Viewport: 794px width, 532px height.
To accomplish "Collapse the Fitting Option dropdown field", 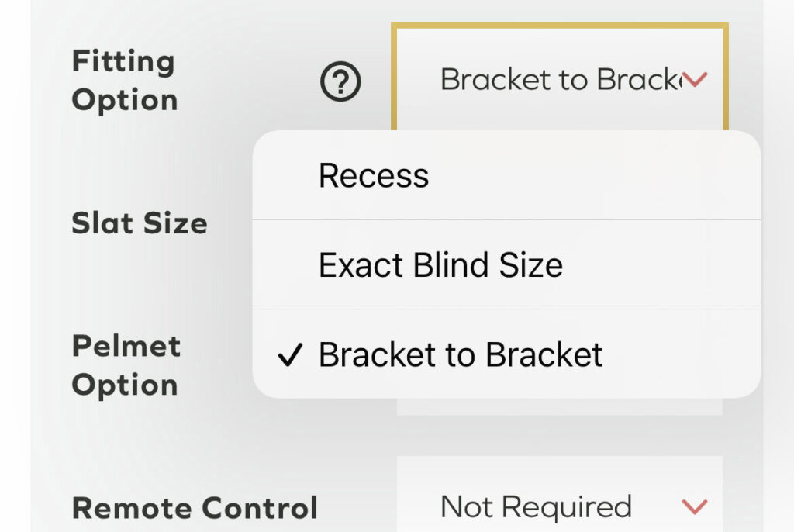I will pos(560,79).
